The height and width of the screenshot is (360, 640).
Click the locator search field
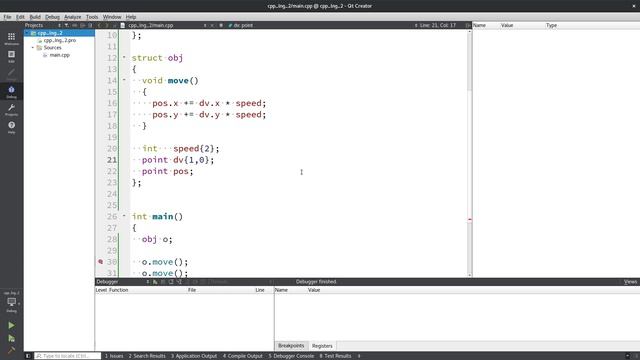click(68, 356)
